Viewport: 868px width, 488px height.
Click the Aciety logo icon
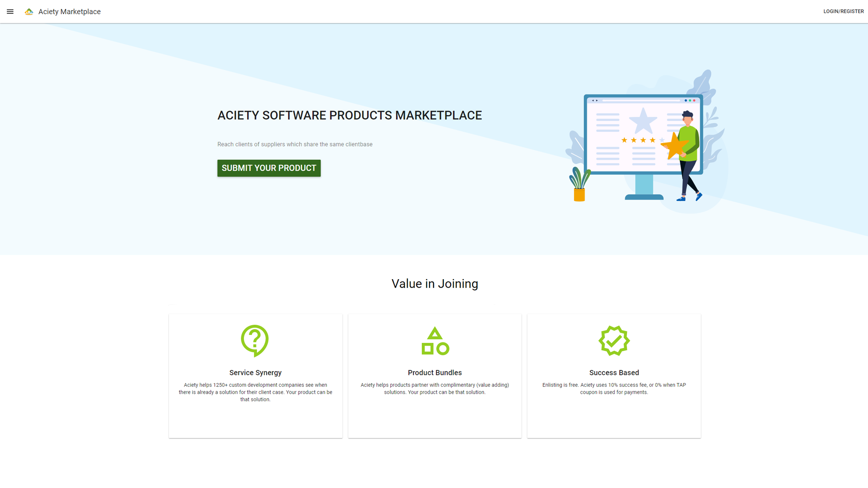coord(29,12)
